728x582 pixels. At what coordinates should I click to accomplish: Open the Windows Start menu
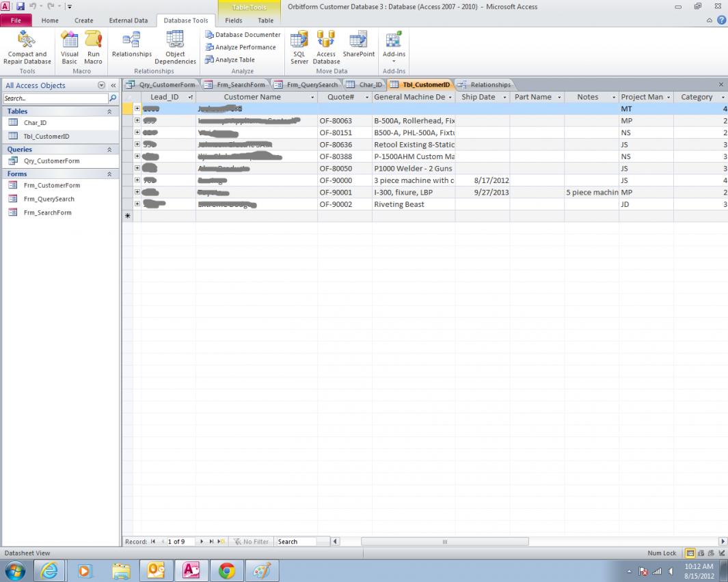pos(15,570)
